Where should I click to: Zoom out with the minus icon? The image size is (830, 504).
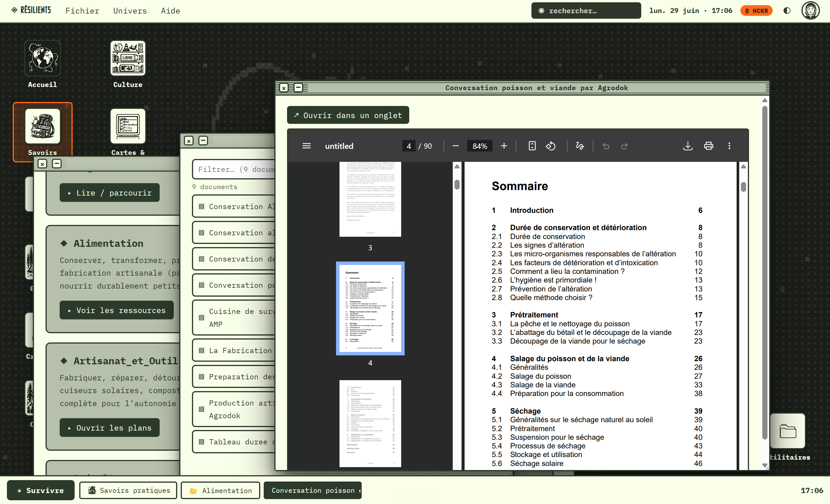(455, 146)
